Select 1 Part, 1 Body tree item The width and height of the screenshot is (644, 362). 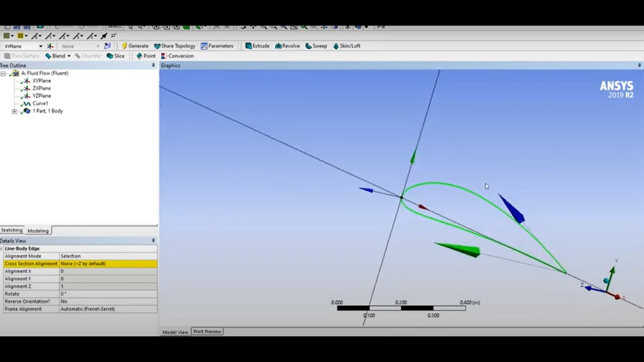48,111
